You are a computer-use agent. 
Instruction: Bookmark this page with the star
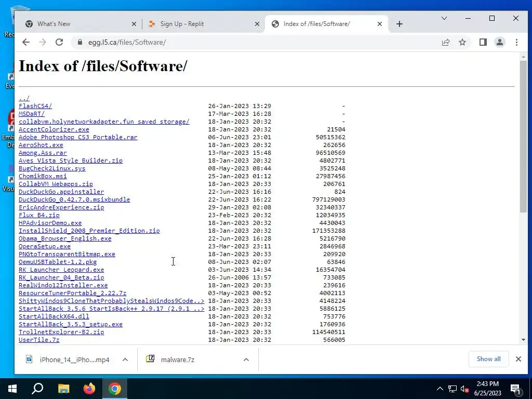coord(462,43)
